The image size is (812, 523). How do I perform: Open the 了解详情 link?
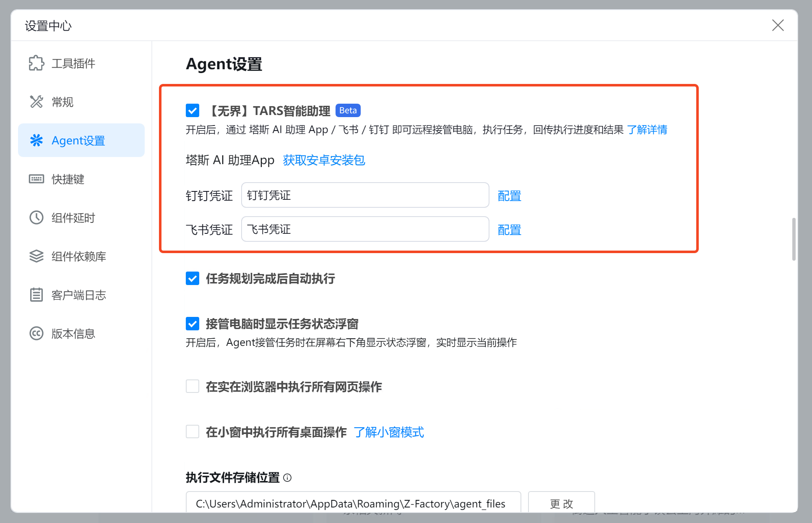(x=647, y=130)
